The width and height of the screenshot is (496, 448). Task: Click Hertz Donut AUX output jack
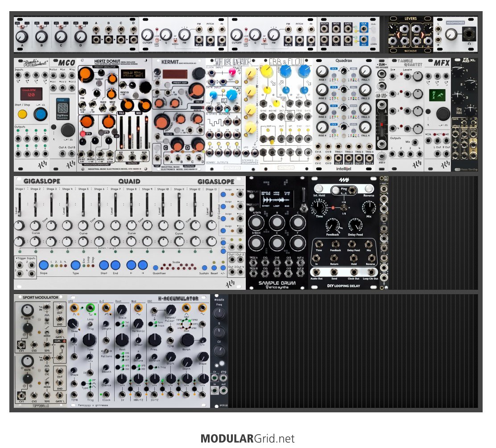[x=120, y=157]
